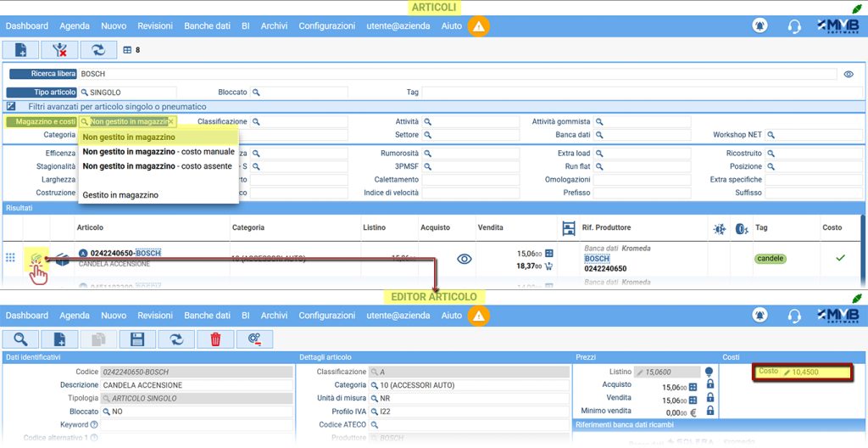Screen dimensions: 868x448
Task: Toggle the Vendita price lock icon
Action: (709, 398)
